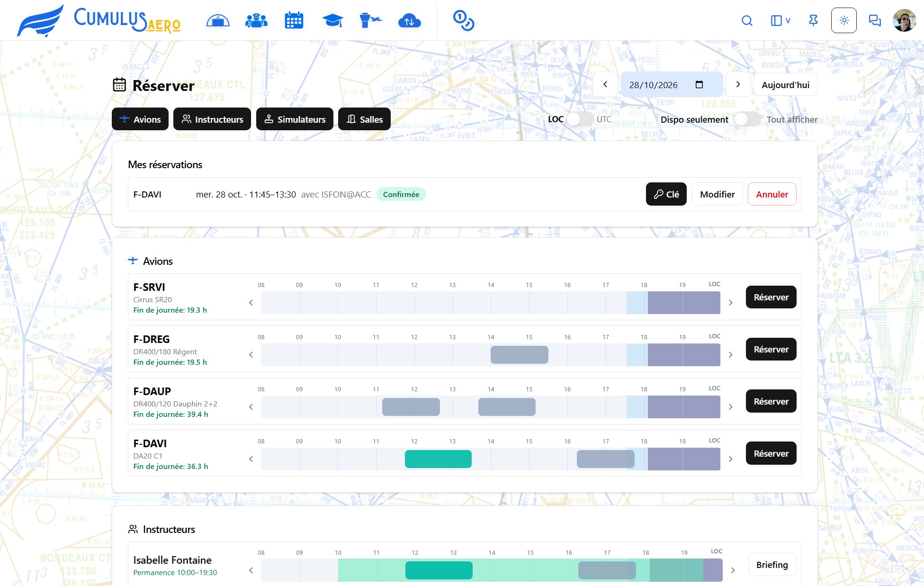Open the layout panel dropdown in header
The image size is (924, 586).
(x=780, y=20)
